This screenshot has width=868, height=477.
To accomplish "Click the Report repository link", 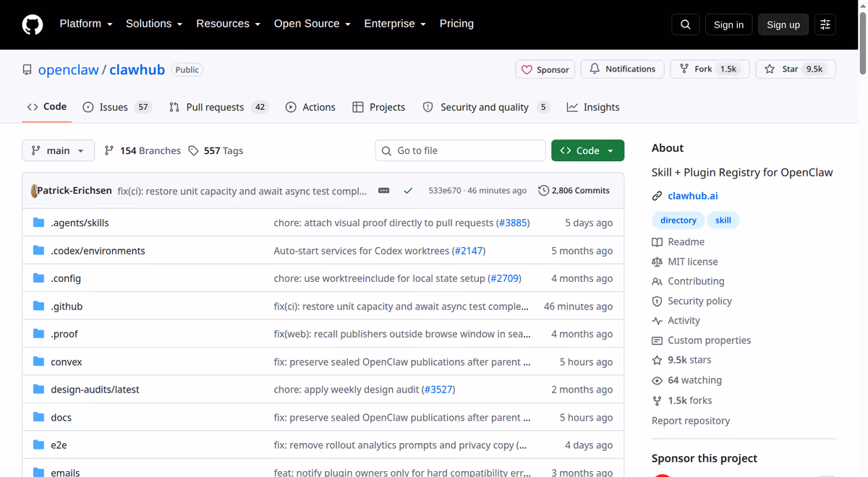I will click(691, 421).
